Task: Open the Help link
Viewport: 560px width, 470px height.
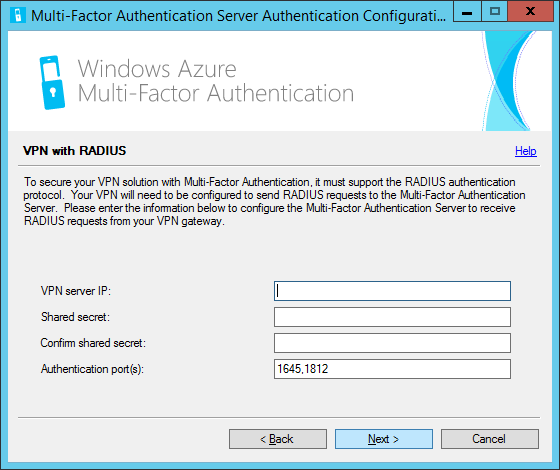Action: pos(526,151)
